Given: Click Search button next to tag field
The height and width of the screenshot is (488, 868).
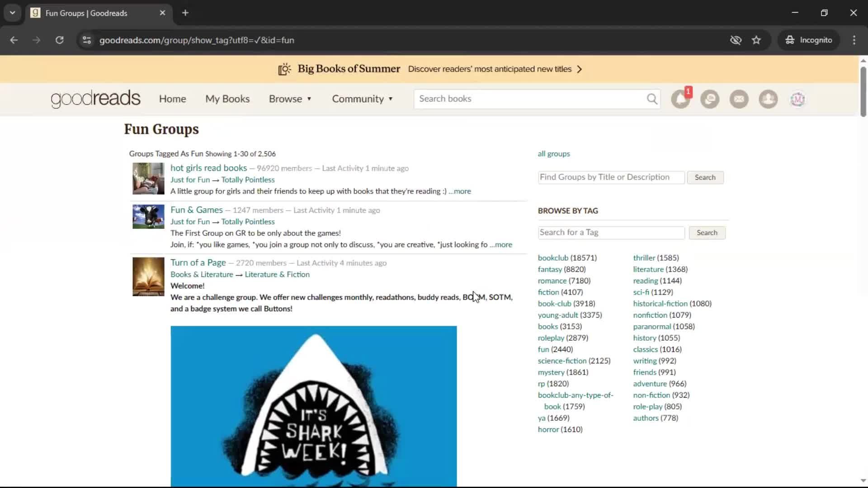Looking at the screenshot, I should pos(707,233).
